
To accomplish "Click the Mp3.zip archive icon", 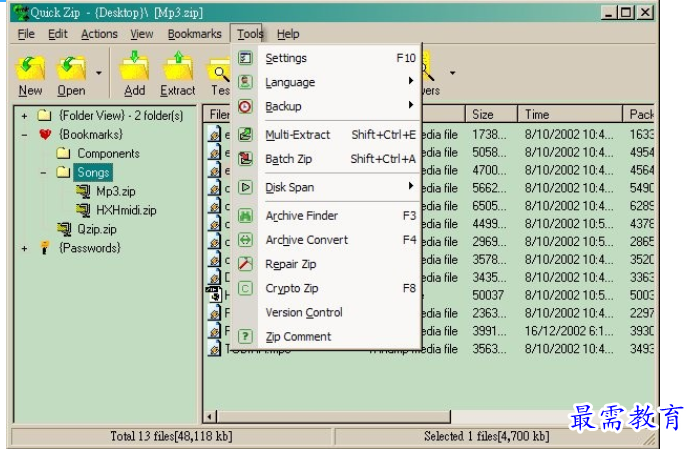I will pyautogui.click(x=83, y=191).
